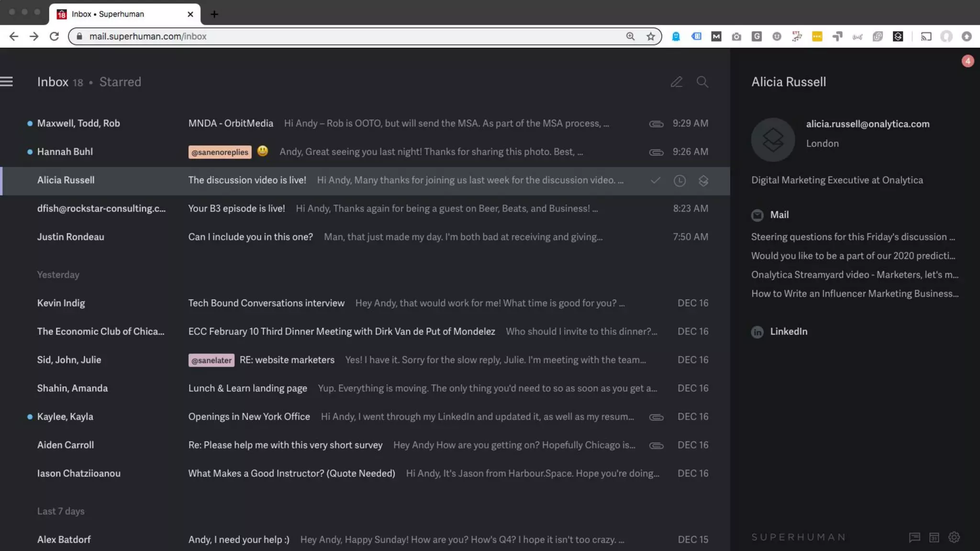Click the compose pencil icon
The height and width of the screenshot is (551, 980).
click(x=676, y=82)
